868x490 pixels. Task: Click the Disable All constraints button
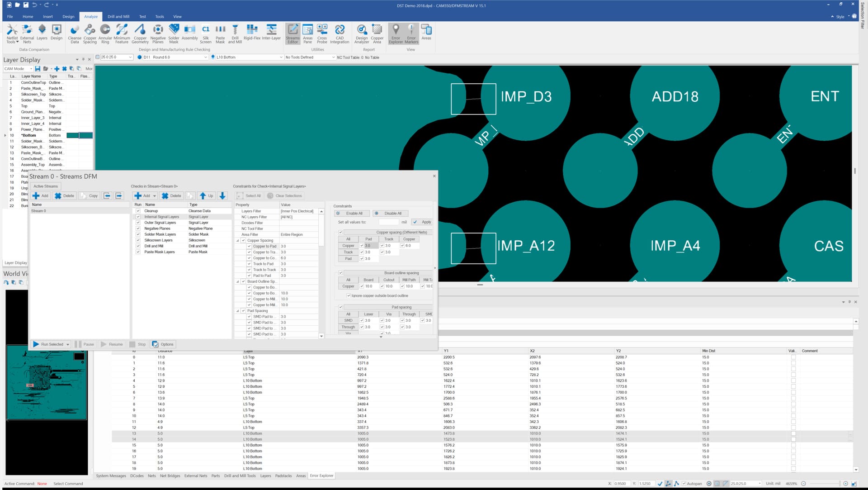[x=390, y=213]
